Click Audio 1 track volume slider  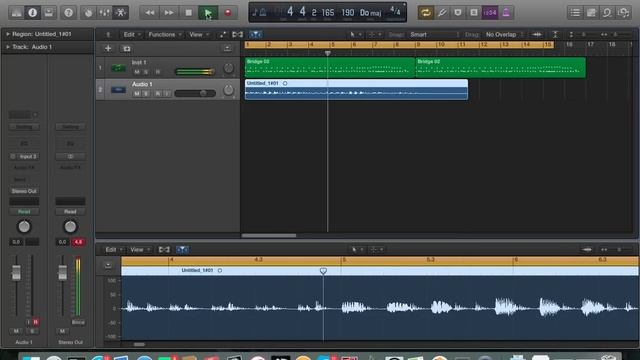point(195,93)
